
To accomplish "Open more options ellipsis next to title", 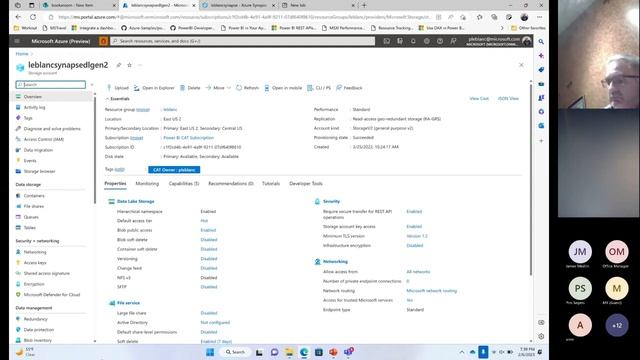I will pos(140,65).
